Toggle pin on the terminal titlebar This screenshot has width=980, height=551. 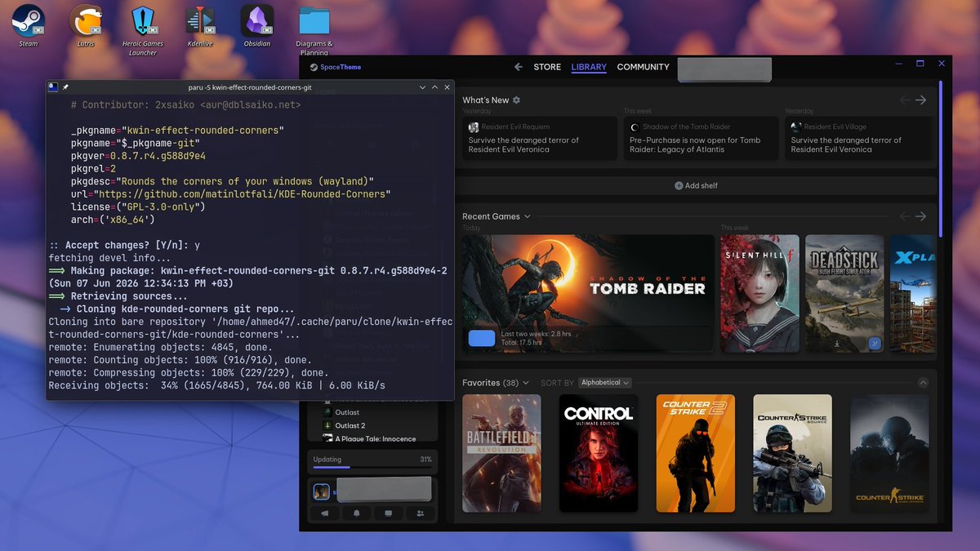coord(65,87)
